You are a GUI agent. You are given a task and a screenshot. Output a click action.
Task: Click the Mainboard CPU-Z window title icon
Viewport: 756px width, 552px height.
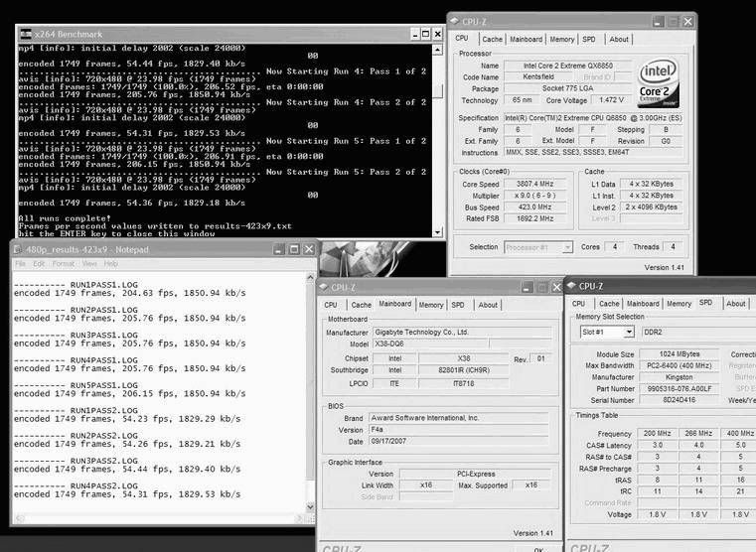323,287
